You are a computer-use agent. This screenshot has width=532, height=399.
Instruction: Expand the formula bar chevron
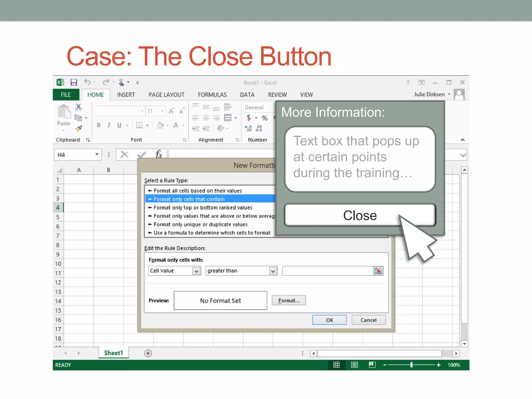(463, 155)
